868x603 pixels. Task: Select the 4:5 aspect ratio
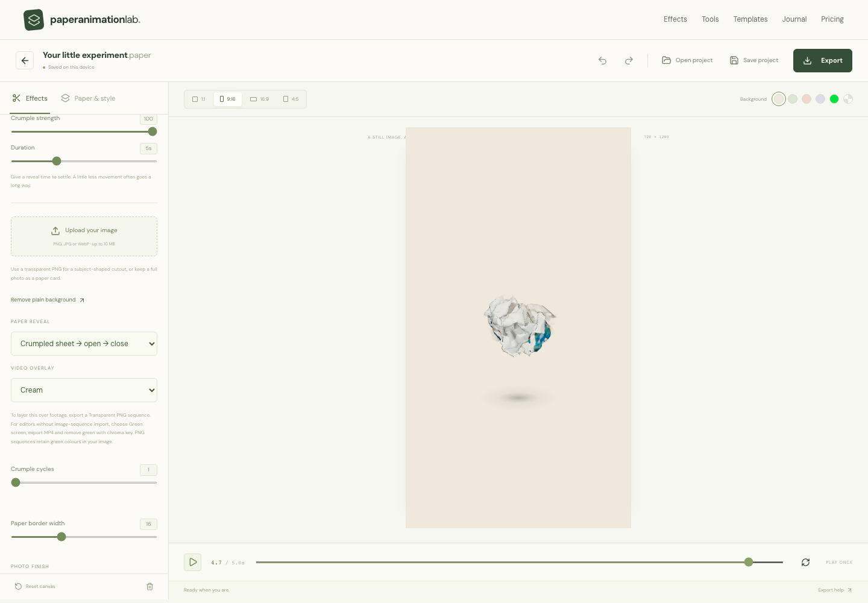[x=291, y=99]
